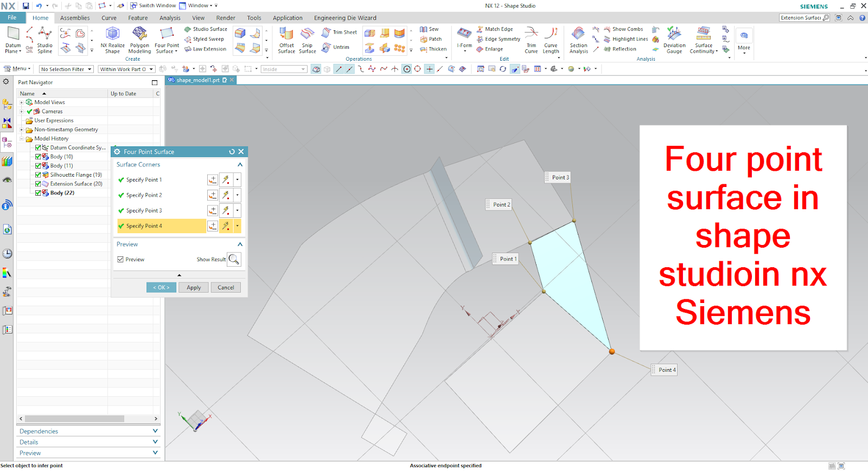Open the Studio Spline tool

pyautogui.click(x=45, y=40)
